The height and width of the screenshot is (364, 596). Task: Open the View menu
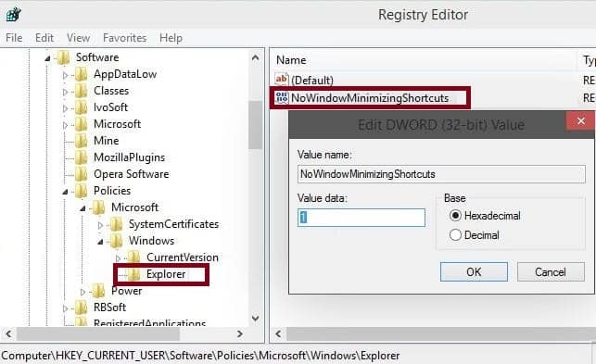click(x=78, y=38)
